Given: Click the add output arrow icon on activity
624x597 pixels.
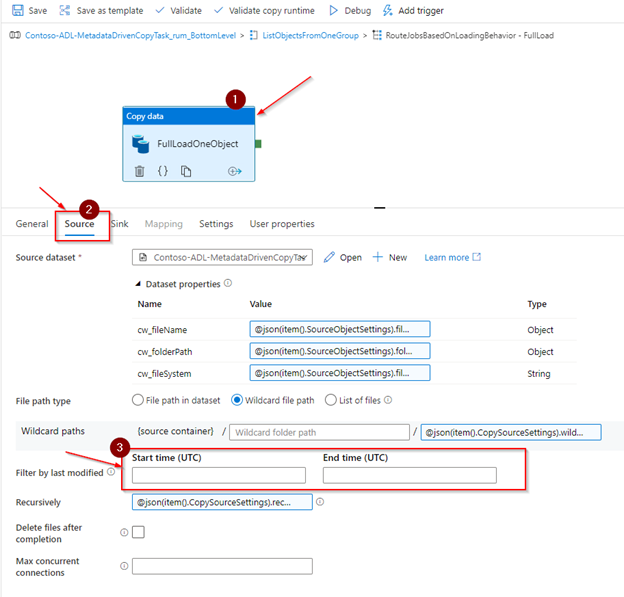Looking at the screenshot, I should coord(234,171).
